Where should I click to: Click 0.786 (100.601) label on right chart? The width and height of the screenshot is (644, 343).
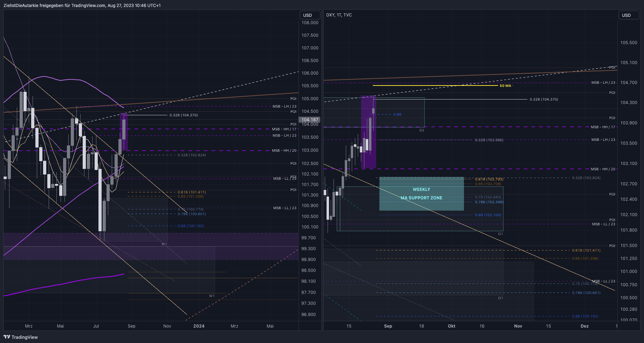[x=586, y=293]
